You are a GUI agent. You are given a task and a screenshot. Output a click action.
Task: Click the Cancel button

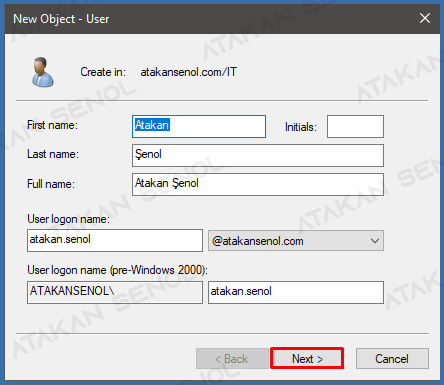coord(392,358)
